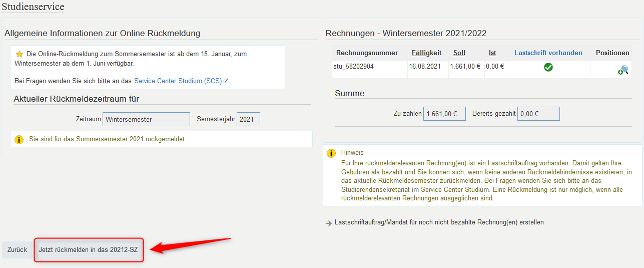This screenshot has height=268, width=644.
Task: Click the Aktueller Rückmeldezeitraum für heading
Action: (x=76, y=99)
